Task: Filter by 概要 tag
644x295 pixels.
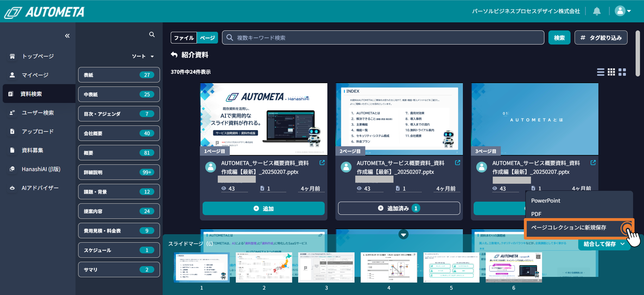Action: coord(119,153)
